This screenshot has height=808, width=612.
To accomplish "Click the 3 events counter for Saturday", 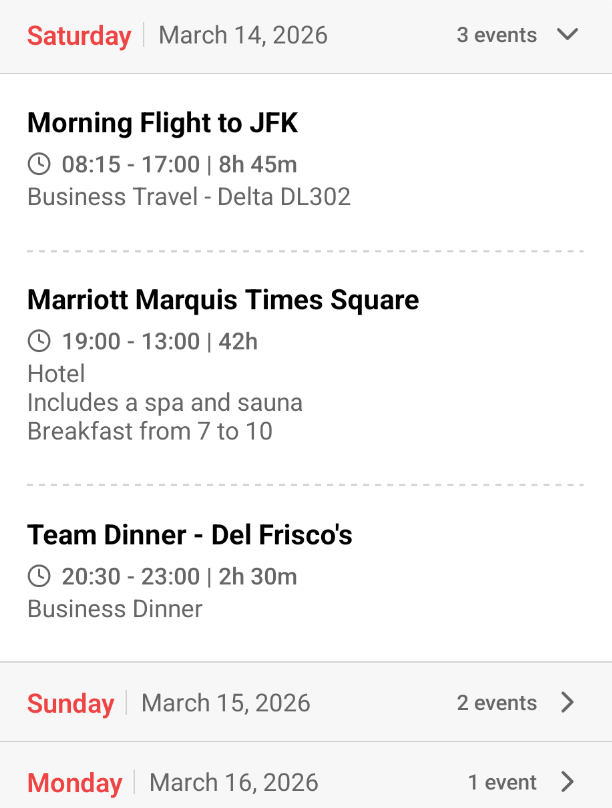I will tap(498, 35).
